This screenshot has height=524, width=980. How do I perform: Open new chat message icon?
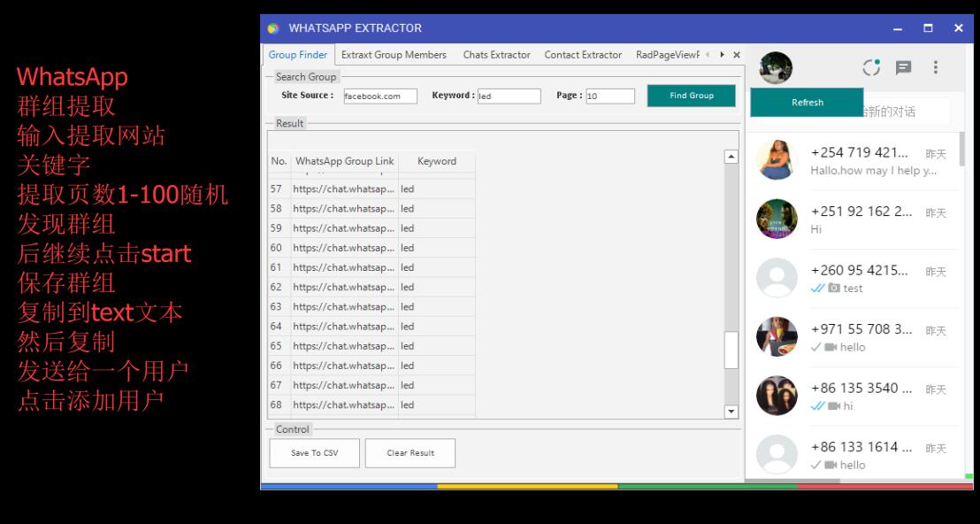coord(903,67)
